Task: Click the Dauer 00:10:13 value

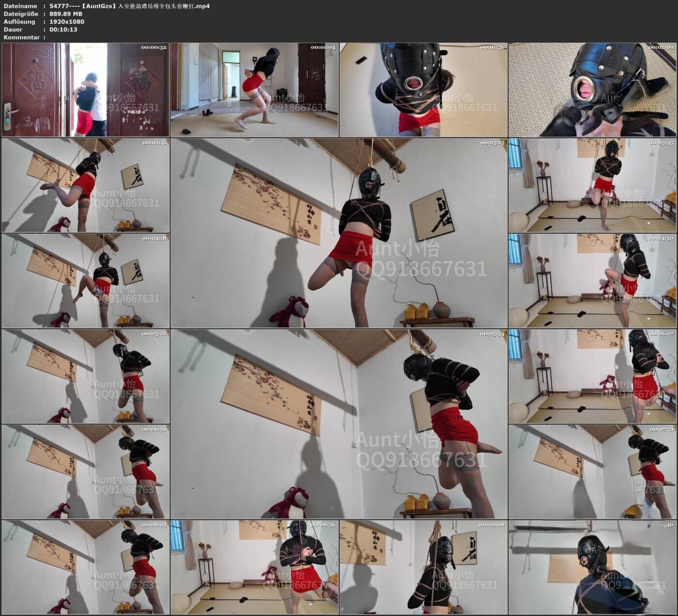Action: (63, 30)
